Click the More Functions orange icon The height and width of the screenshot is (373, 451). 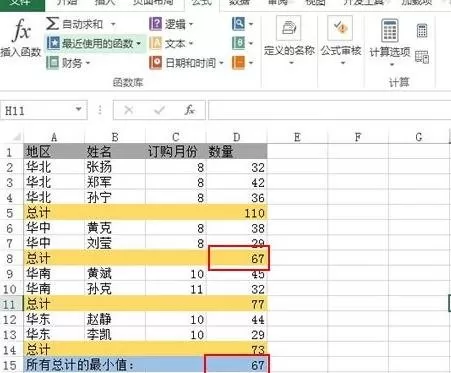click(x=238, y=62)
